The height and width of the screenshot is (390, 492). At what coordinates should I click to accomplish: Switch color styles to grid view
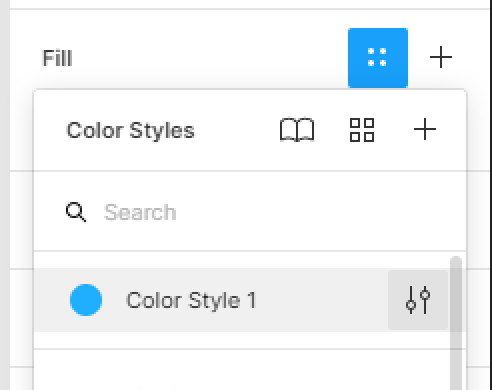(362, 130)
